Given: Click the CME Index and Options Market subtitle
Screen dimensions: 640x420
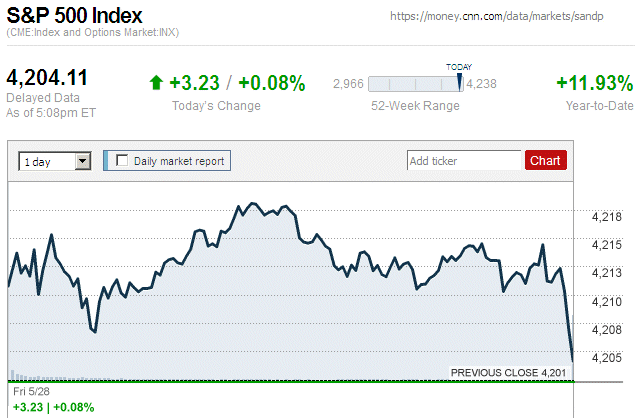Looking at the screenshot, I should pyautogui.click(x=93, y=32).
